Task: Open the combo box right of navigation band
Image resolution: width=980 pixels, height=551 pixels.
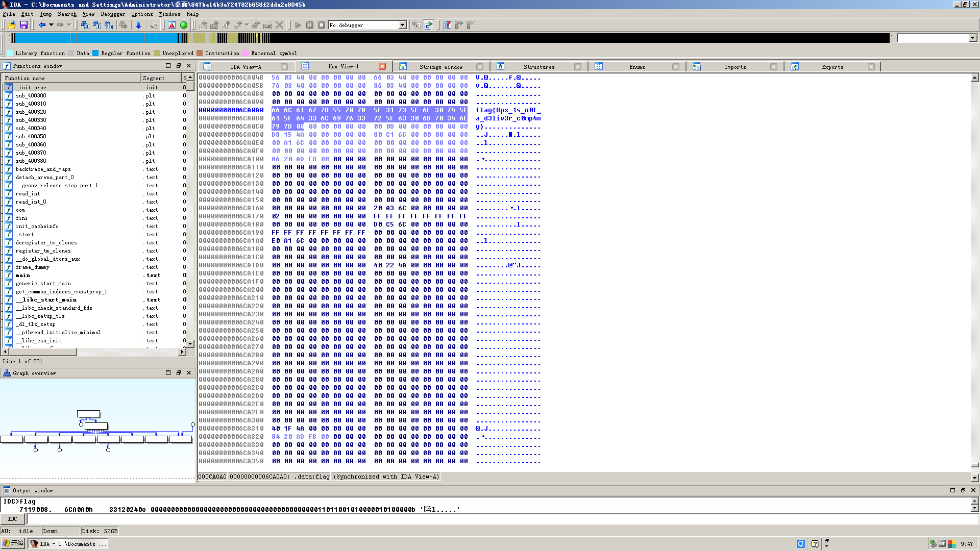Action: pos(972,38)
